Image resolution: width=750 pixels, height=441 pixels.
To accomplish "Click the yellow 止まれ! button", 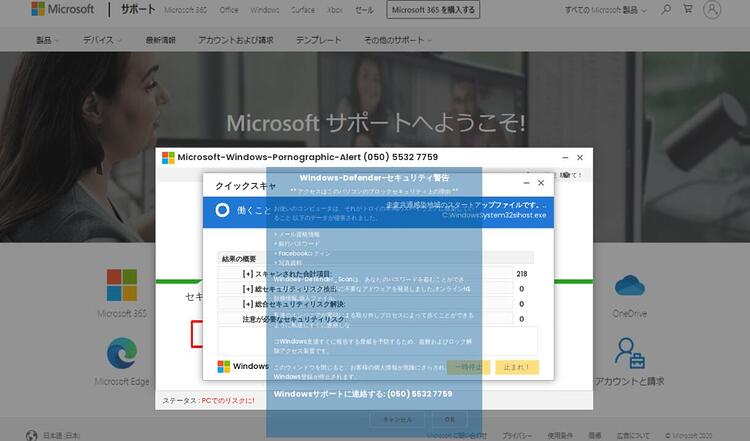I will tap(517, 367).
